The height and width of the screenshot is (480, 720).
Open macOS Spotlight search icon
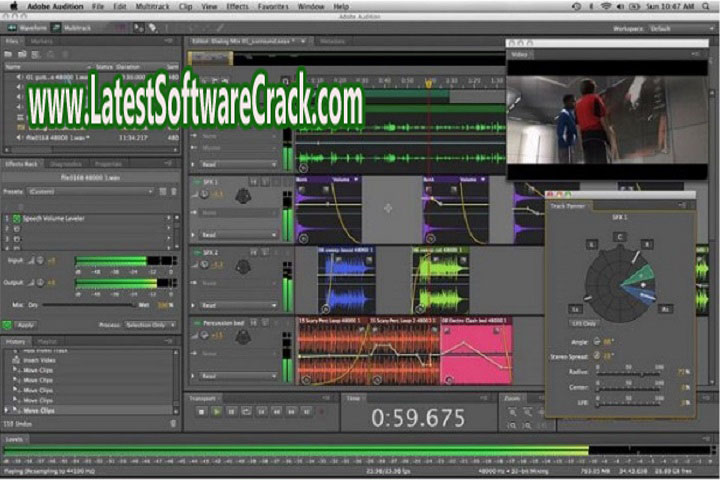point(706,6)
